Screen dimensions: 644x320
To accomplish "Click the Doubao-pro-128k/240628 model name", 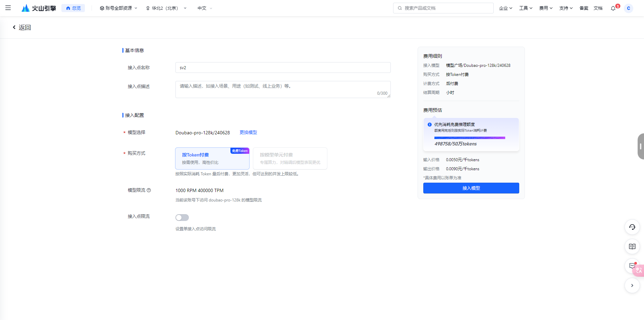I will pyautogui.click(x=203, y=133).
